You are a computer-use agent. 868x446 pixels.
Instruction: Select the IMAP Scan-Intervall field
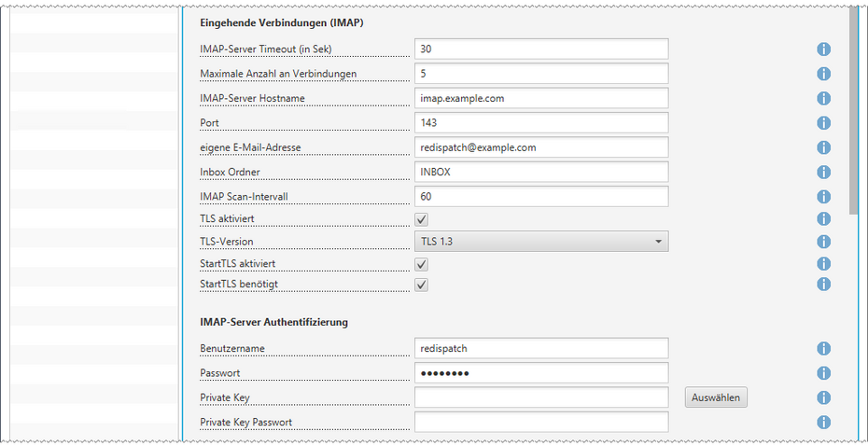pos(541,196)
